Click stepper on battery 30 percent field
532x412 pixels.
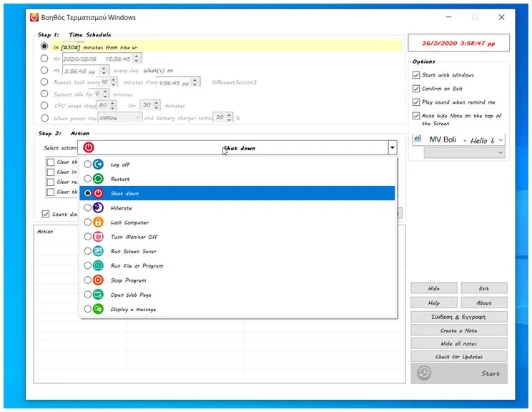[x=230, y=117]
